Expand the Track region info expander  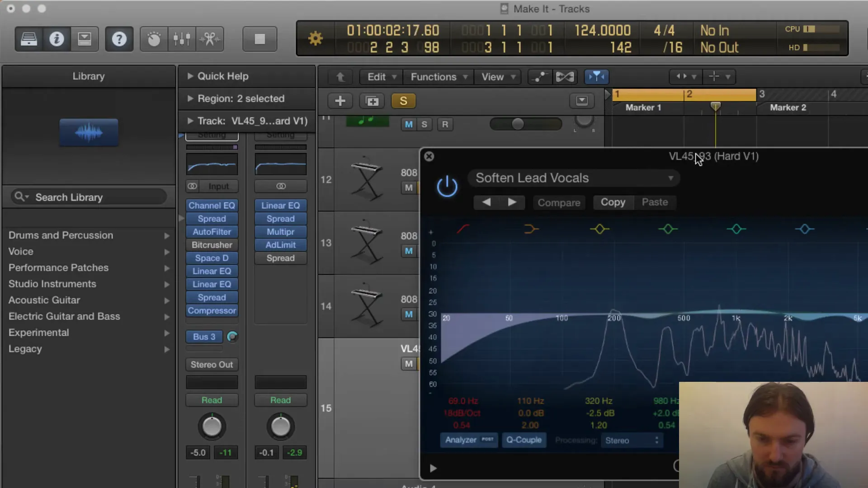click(189, 121)
